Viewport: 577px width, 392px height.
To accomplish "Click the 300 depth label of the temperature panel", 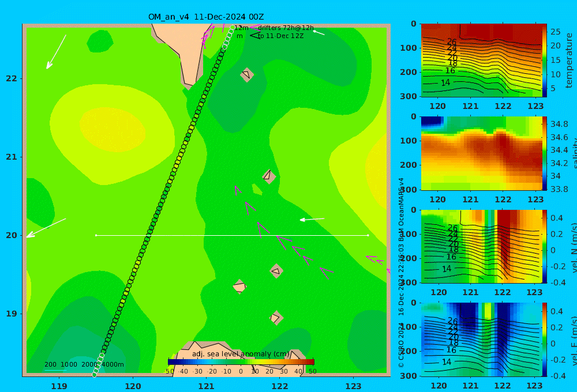I will [x=408, y=96].
